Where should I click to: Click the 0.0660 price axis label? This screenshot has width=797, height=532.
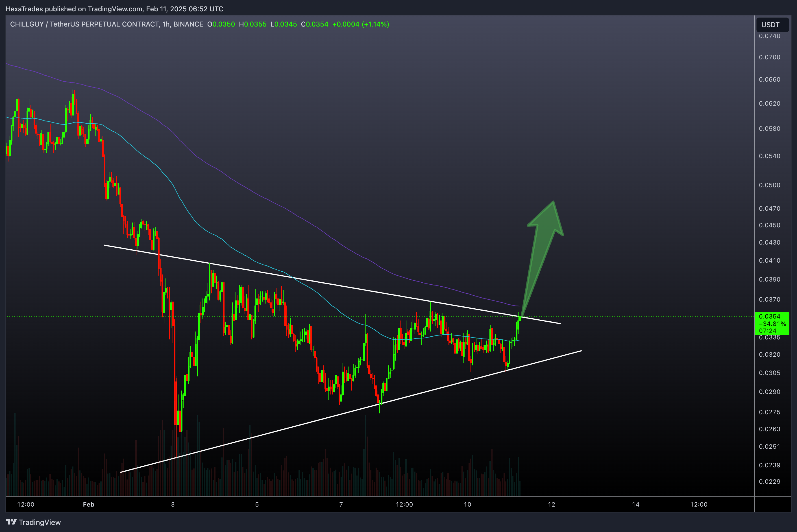(770, 79)
